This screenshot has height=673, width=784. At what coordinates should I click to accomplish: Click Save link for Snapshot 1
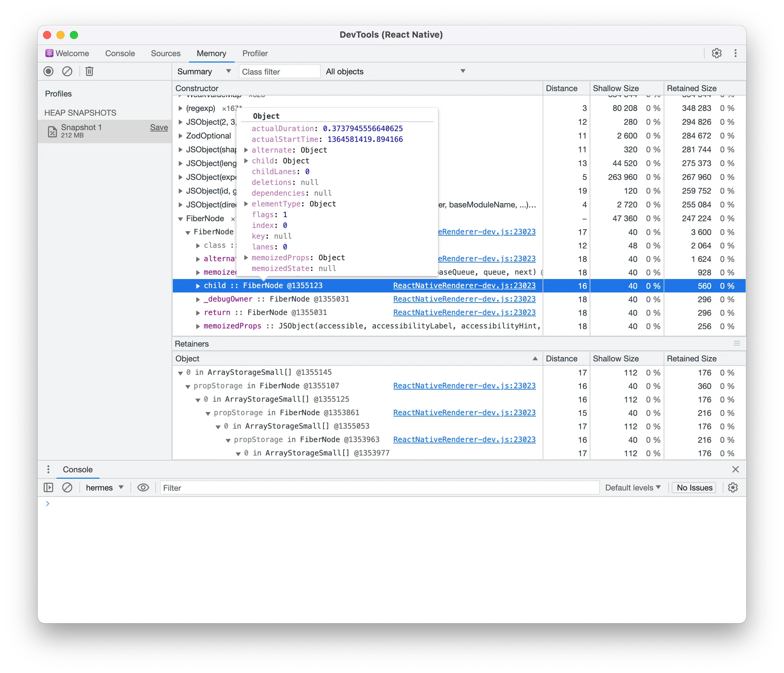pos(159,127)
